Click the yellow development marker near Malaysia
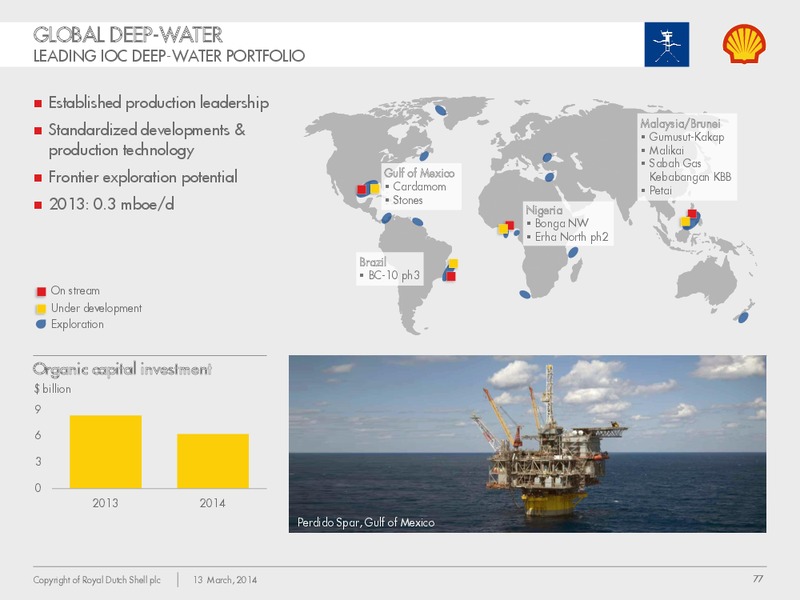The width and height of the screenshot is (800, 600). coord(685,221)
